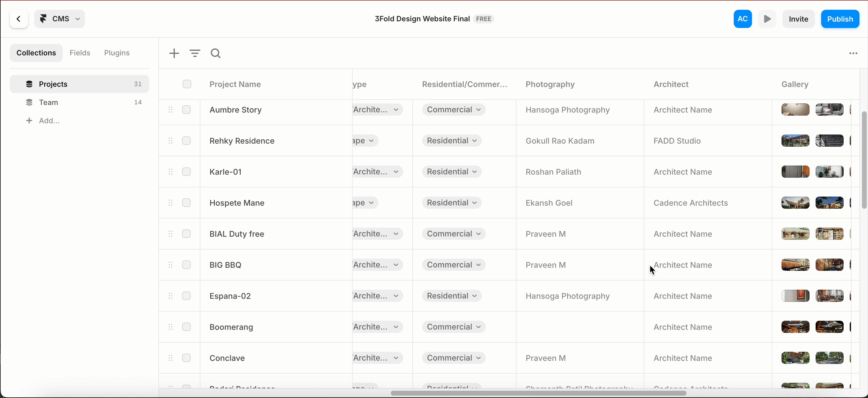Open Commercial dropdown for BIAL Duty free
The width and height of the screenshot is (868, 398).
click(453, 233)
